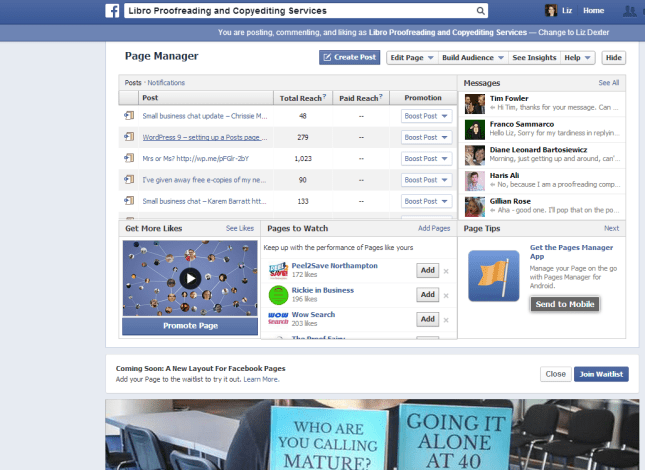Hide the Page Manager panel
645x470 pixels.
tap(613, 58)
